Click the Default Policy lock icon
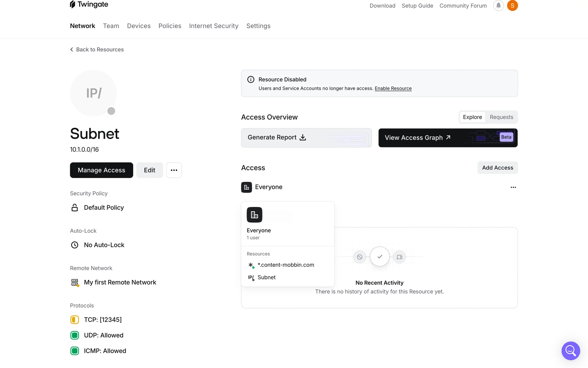Viewport: 588px width, 368px height. click(x=74, y=208)
